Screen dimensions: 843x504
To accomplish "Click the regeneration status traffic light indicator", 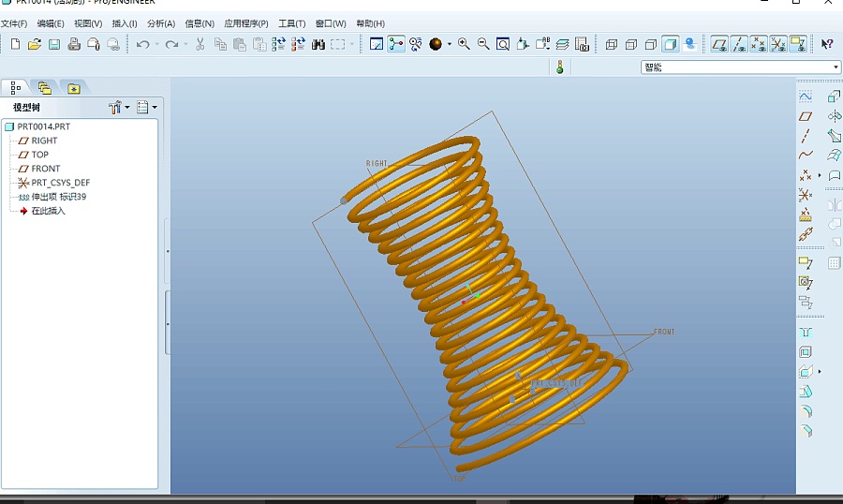I will coord(560,67).
